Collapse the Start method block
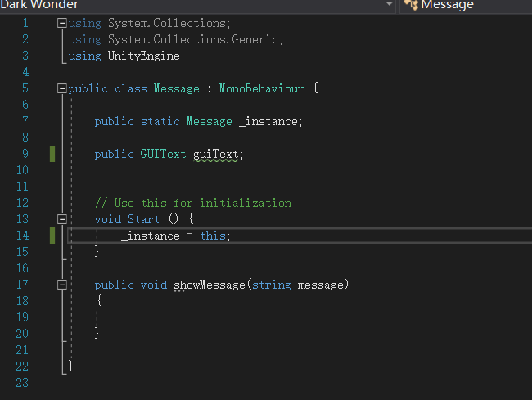The width and height of the screenshot is (532, 400). [62, 219]
